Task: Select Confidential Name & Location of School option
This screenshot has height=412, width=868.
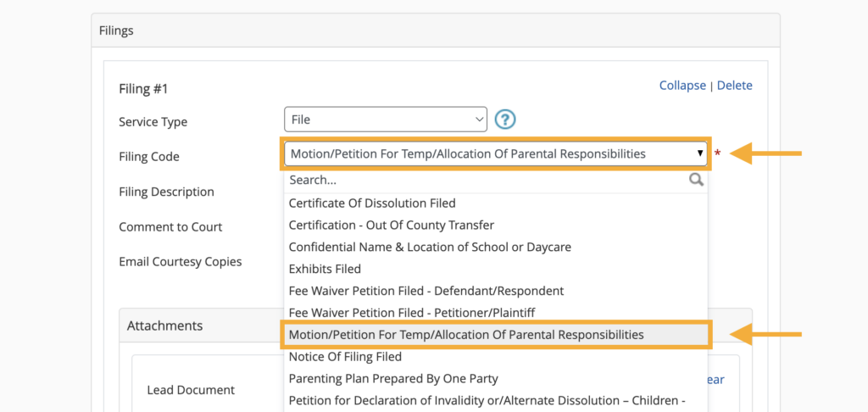Action: click(430, 248)
